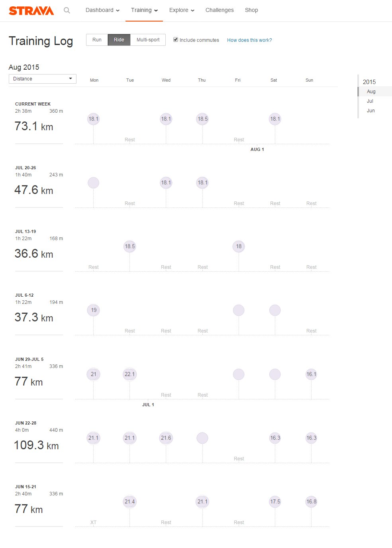The image size is (392, 548).
Task: Select the 18.5 km ride bubble on Thursday
Action: pyautogui.click(x=202, y=119)
